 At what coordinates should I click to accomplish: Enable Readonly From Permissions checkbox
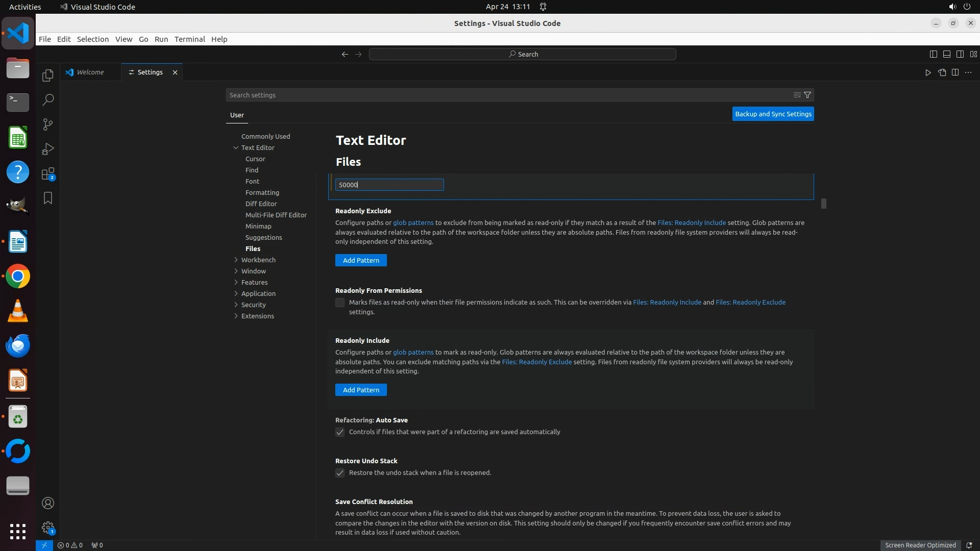coord(340,303)
